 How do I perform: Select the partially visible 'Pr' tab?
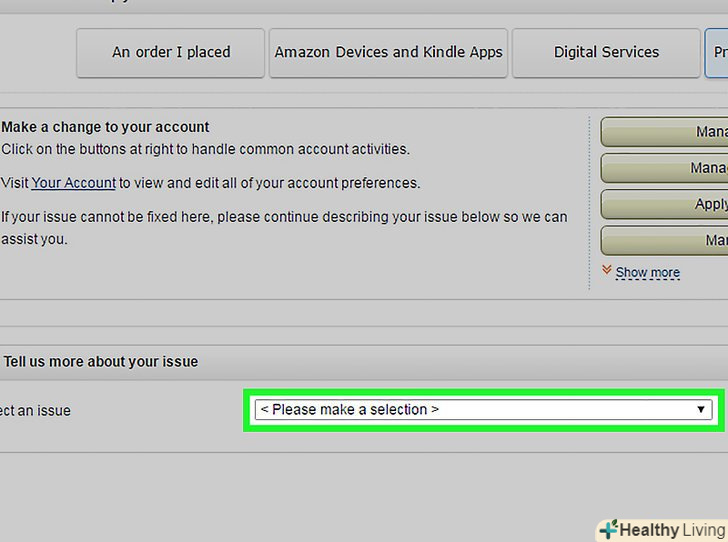[x=717, y=52]
